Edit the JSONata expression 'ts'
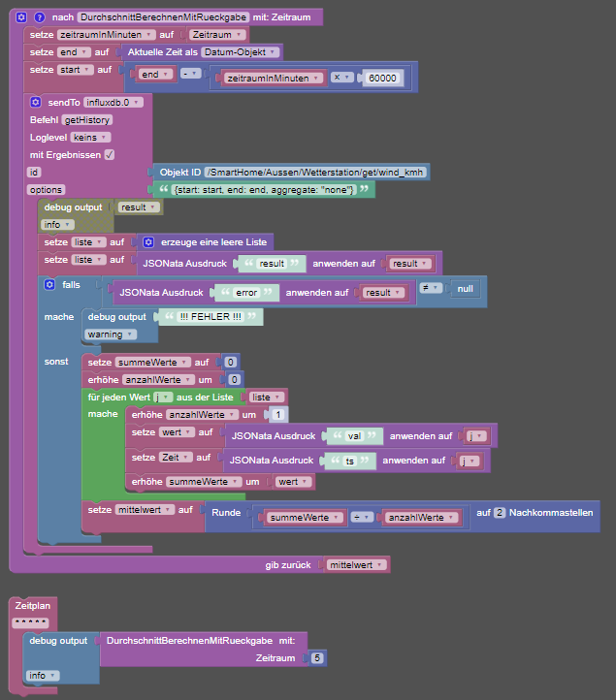 pos(350,461)
